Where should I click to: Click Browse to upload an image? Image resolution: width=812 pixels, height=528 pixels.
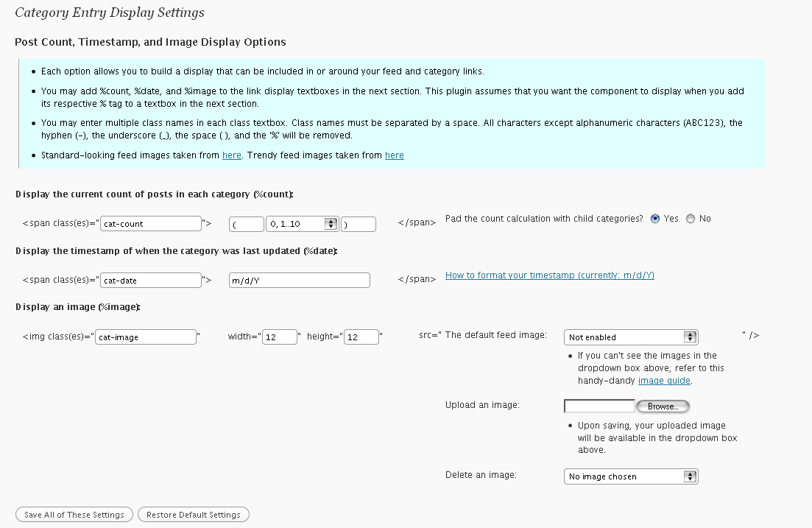pyautogui.click(x=663, y=406)
